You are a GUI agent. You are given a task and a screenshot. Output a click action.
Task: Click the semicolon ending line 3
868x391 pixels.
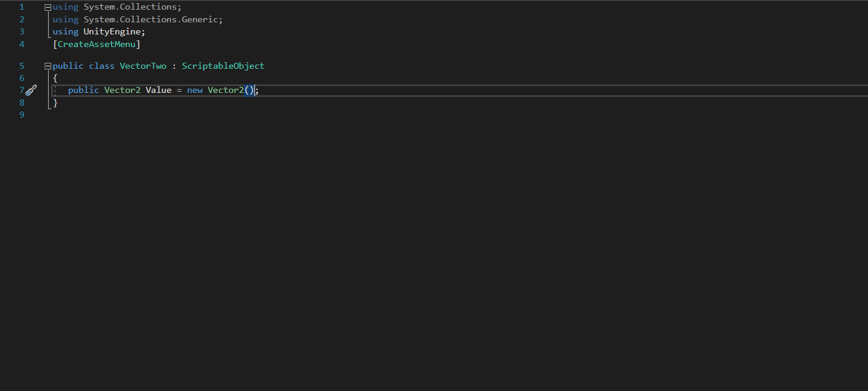click(143, 31)
